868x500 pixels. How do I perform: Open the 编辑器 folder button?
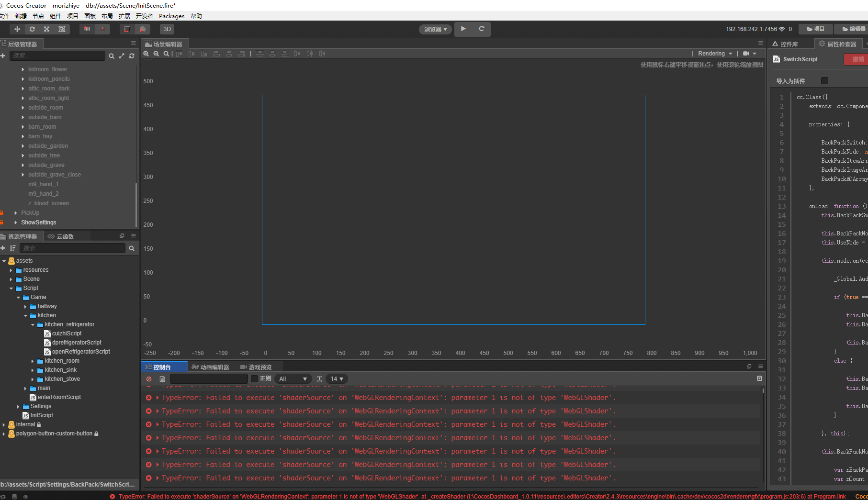852,29
